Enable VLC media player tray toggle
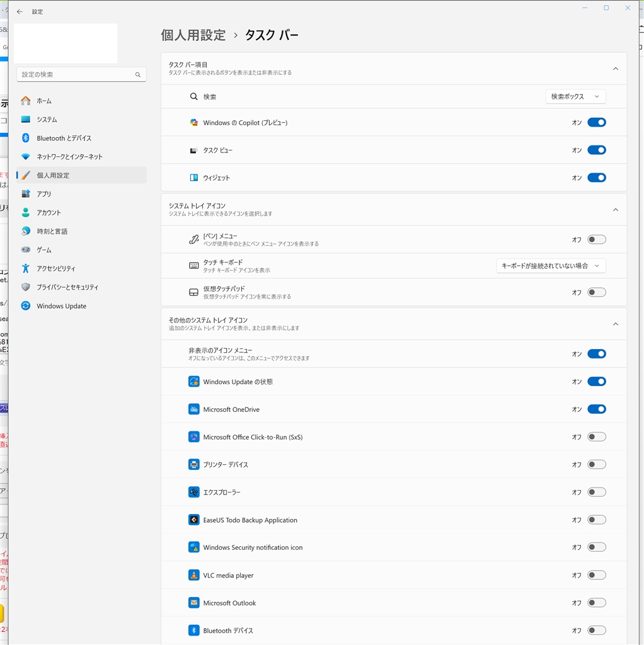 point(597,575)
